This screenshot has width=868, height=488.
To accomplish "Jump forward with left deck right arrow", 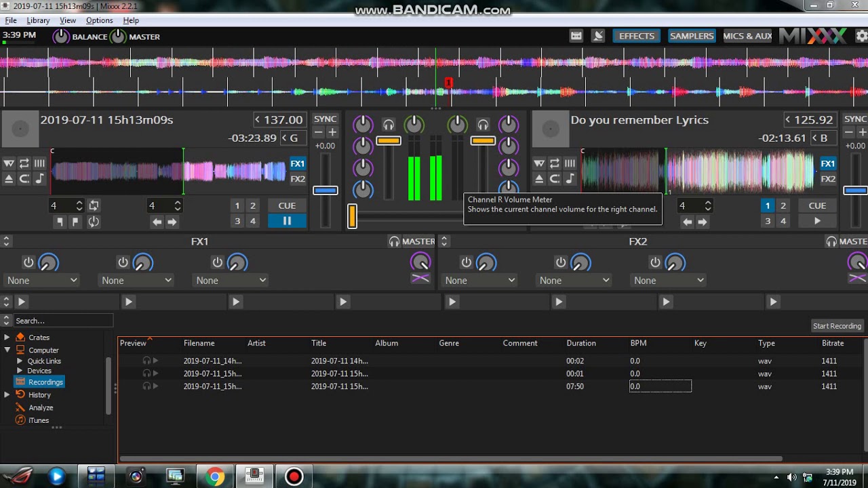I will (172, 222).
